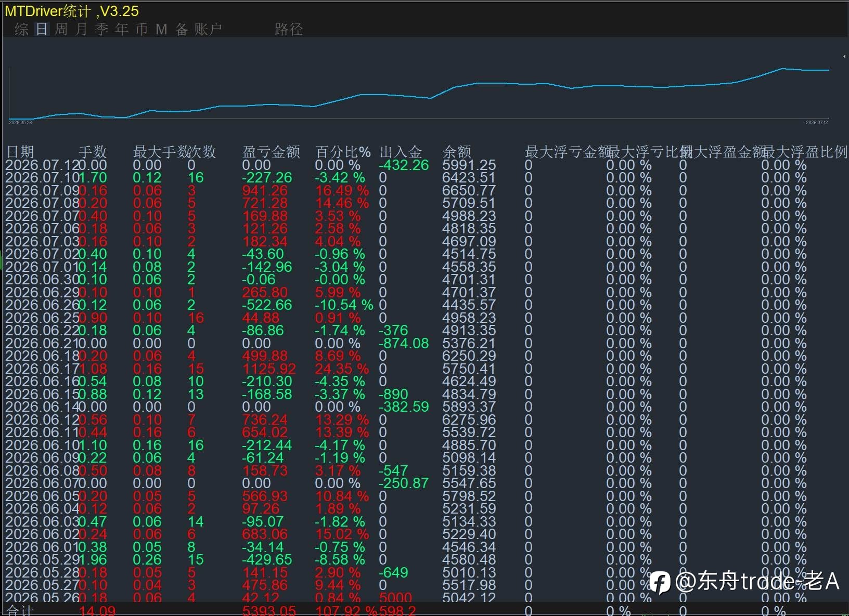Image resolution: width=849 pixels, height=616 pixels.
Task: Click the chart end date 2026.07.12 label
Action: (x=817, y=123)
